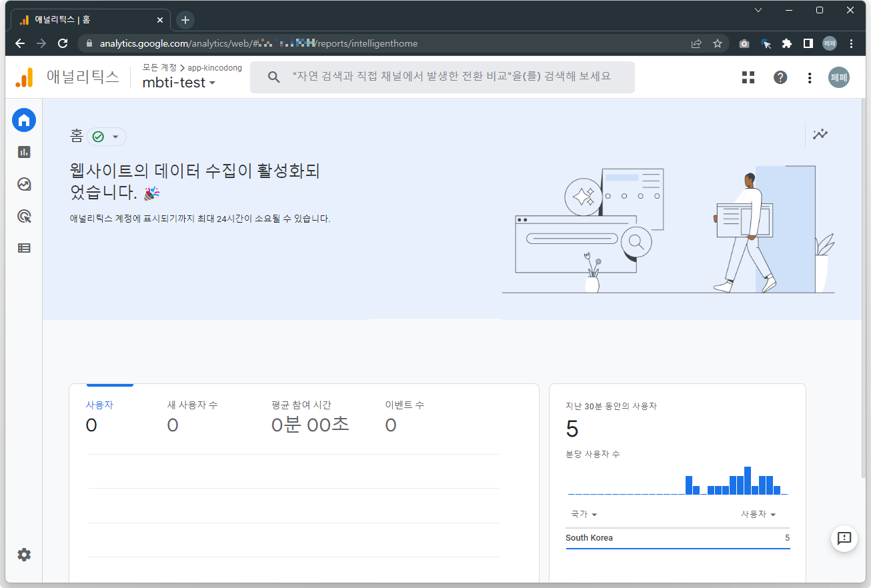Image resolution: width=871 pixels, height=588 pixels.
Task: Send feedback using the speech bubble icon
Action: (x=844, y=539)
